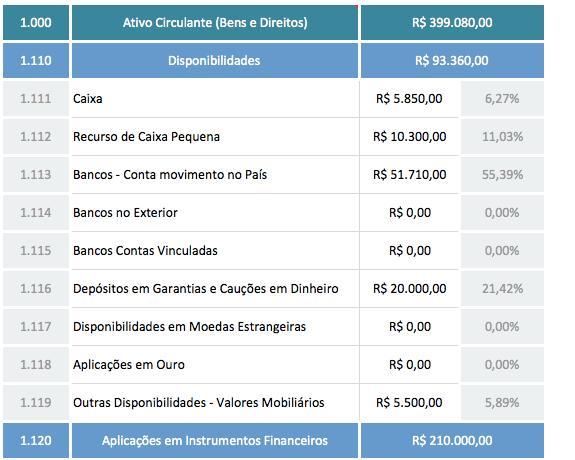This screenshot has height=460, width=575.
Task: Select Depósitos em Garantias e Cauções cell
Action: click(215, 289)
